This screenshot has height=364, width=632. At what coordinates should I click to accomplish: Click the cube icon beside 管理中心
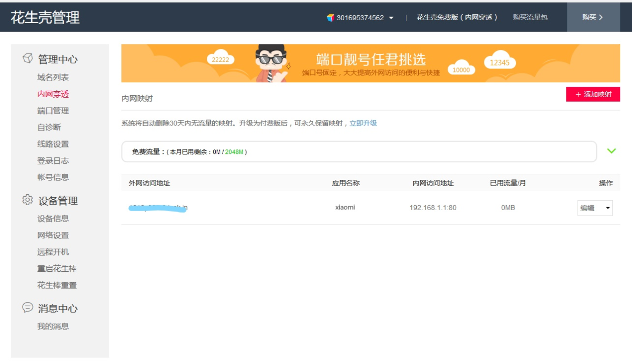(28, 58)
